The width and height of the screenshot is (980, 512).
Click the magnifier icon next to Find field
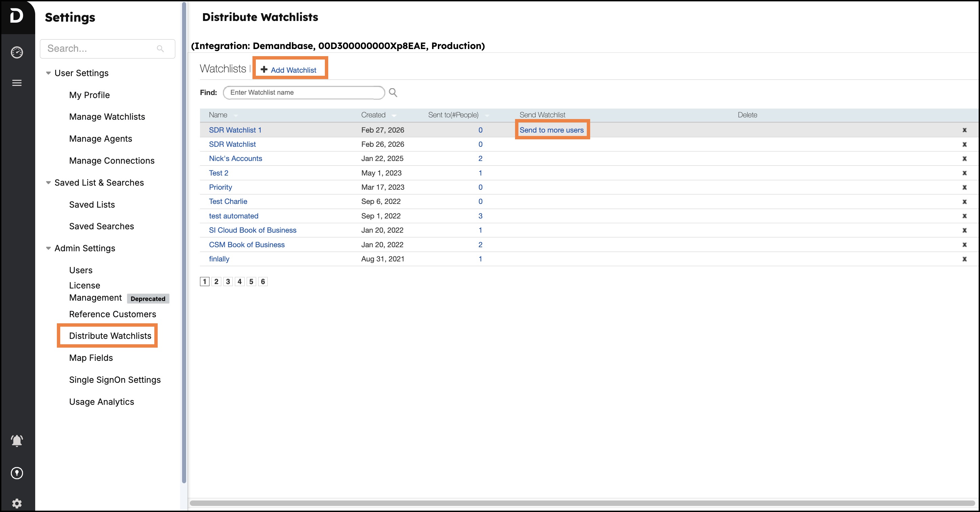393,92
